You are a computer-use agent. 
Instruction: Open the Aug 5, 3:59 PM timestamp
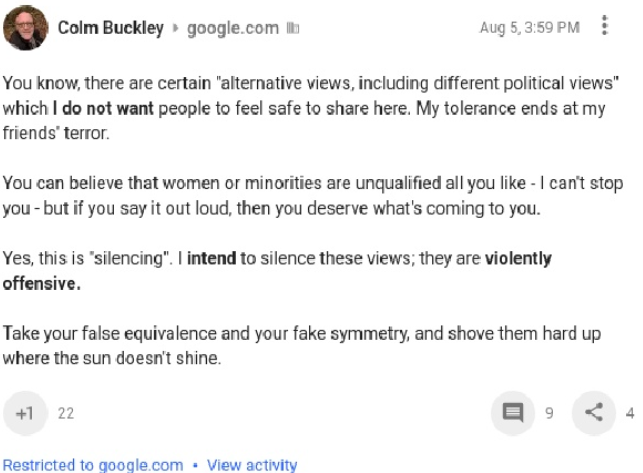point(529,27)
